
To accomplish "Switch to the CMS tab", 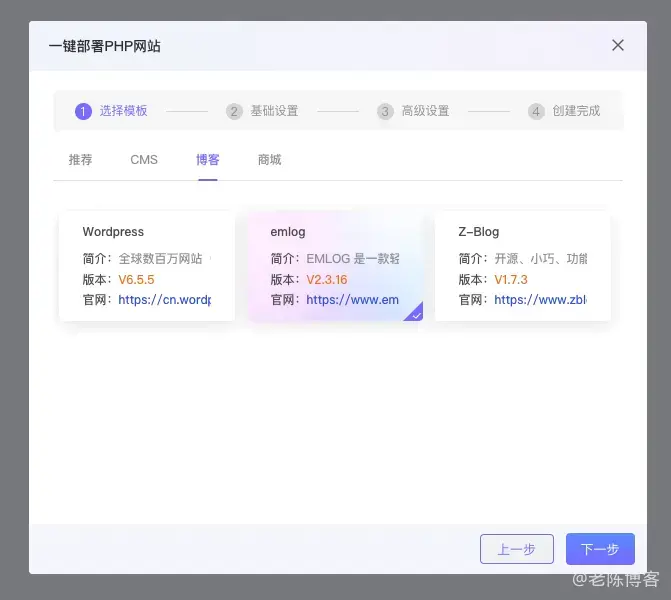I will tap(144, 160).
